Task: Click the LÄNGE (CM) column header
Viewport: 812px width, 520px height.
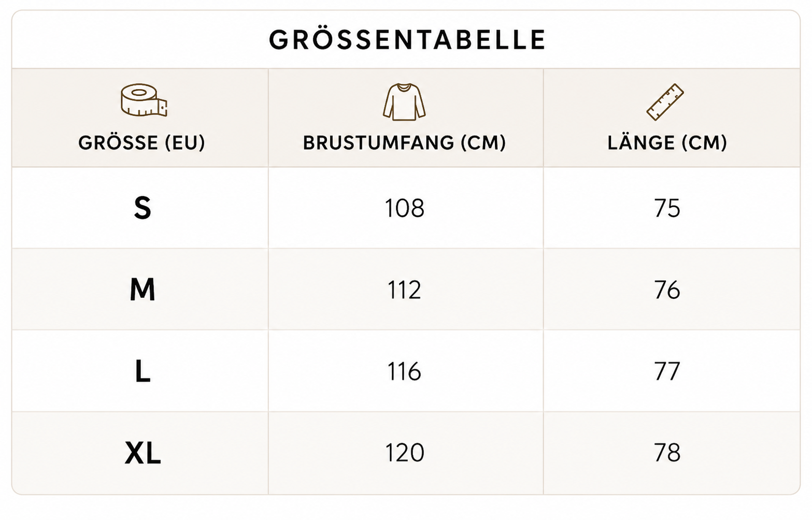Action: pyautogui.click(x=667, y=142)
